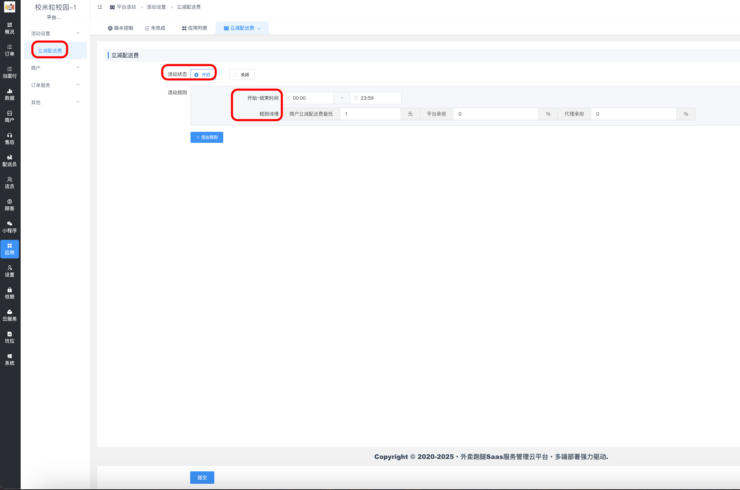Select 关闭 radio for activity status

tap(241, 74)
